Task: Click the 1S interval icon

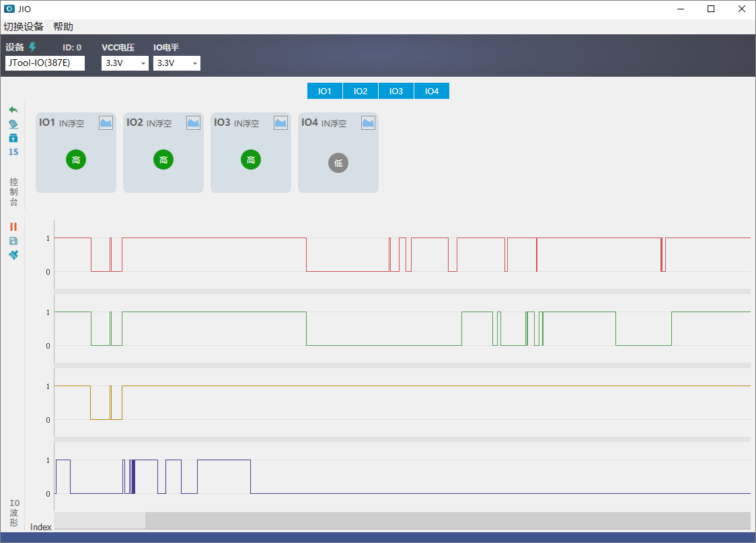Action: click(13, 152)
